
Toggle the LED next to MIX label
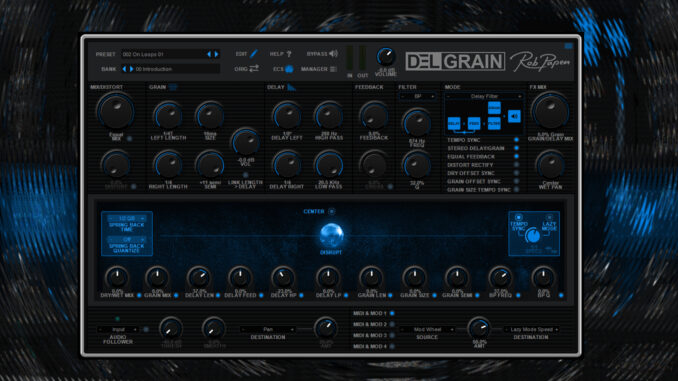(129, 139)
